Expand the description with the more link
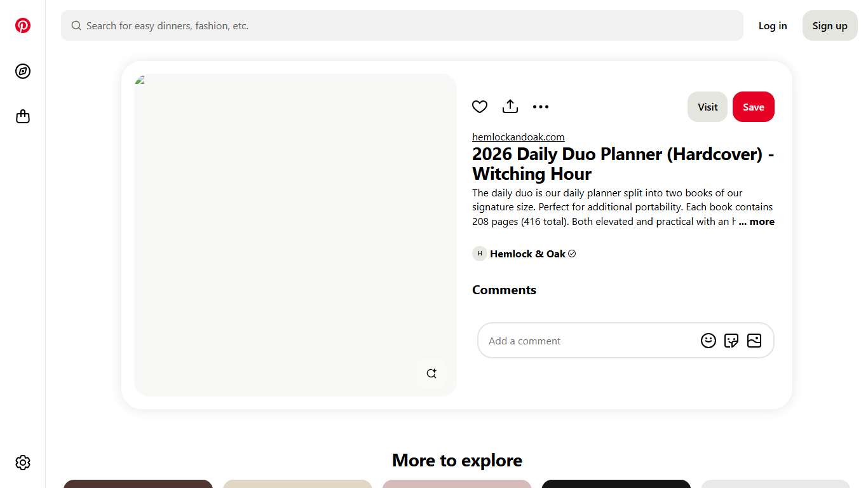The image size is (868, 488). click(x=756, y=221)
